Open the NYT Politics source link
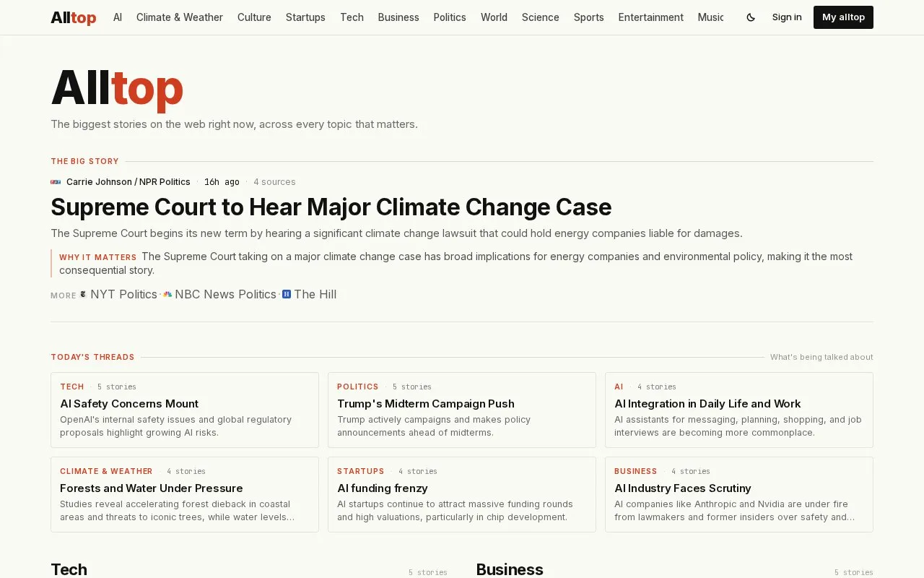924x578 pixels. (x=123, y=294)
